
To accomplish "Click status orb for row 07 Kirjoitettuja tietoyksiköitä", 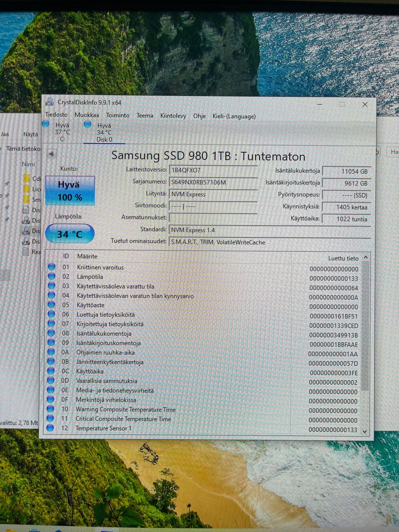I will tap(52, 323).
